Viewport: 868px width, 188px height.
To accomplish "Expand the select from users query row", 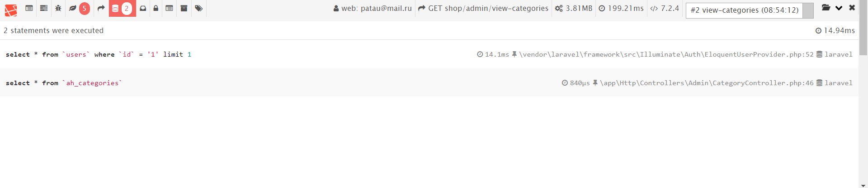I will point(429,54).
